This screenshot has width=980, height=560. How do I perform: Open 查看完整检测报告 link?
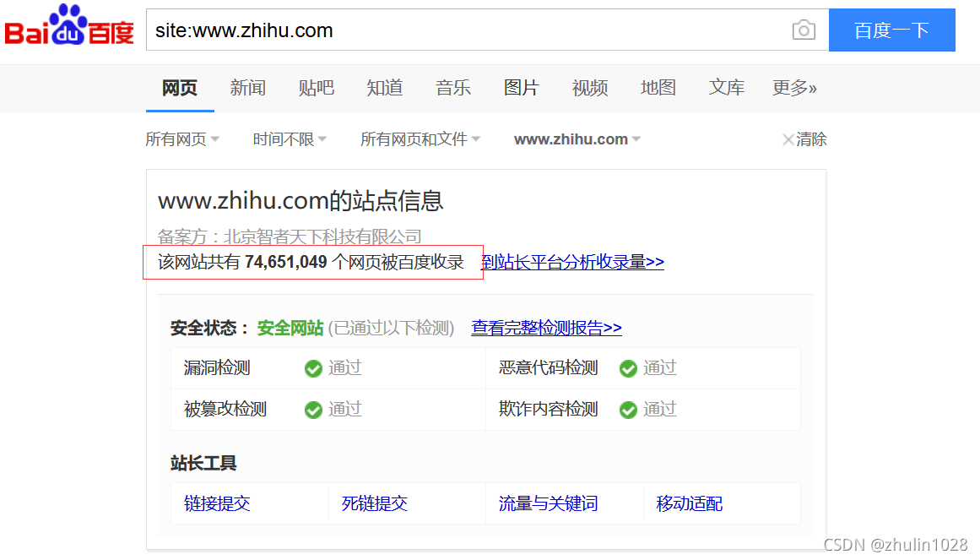[x=546, y=328]
